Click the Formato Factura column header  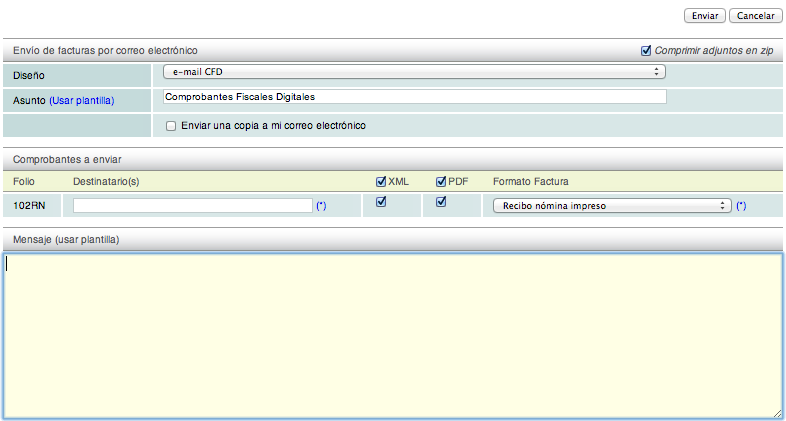pos(530,182)
